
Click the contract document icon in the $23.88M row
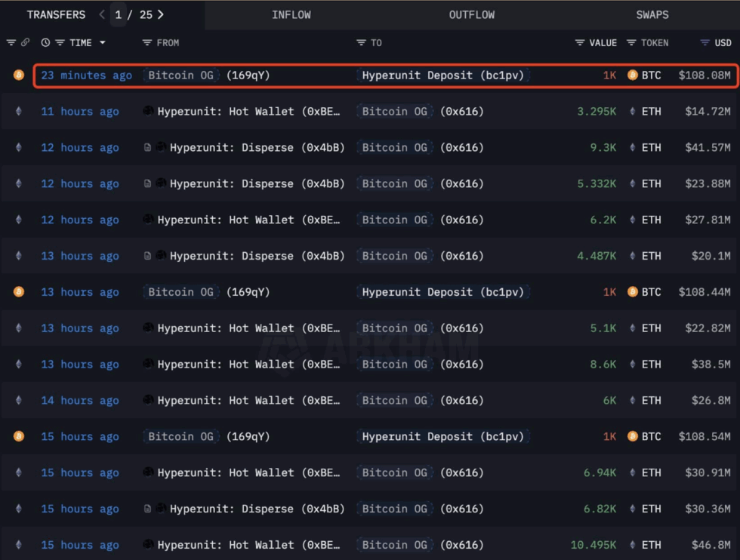click(147, 183)
